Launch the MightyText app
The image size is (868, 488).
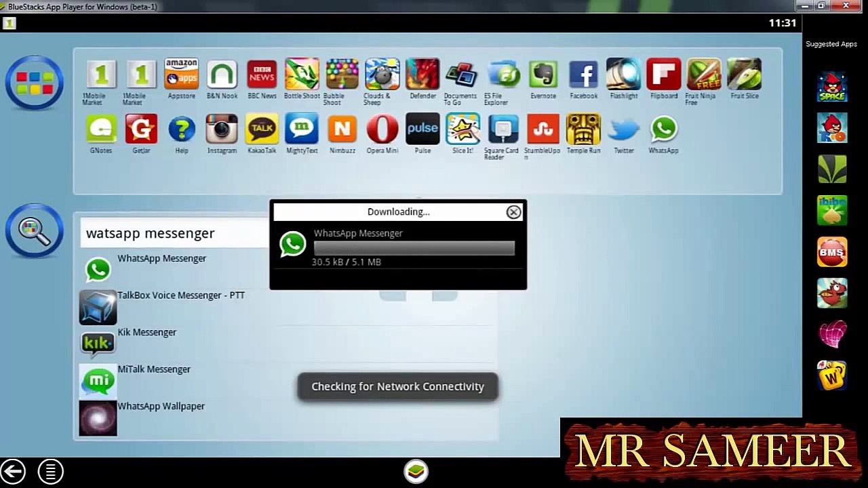[302, 129]
